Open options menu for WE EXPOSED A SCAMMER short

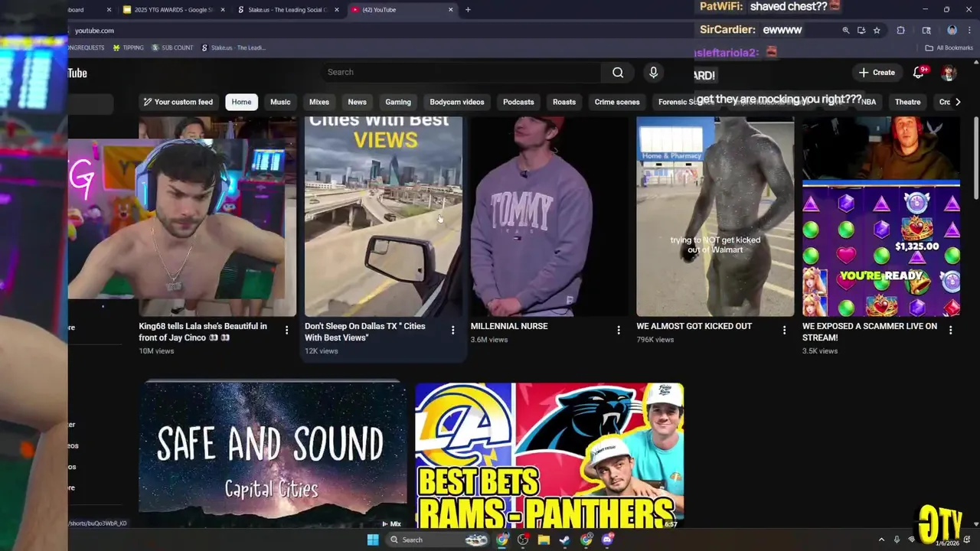(x=950, y=330)
